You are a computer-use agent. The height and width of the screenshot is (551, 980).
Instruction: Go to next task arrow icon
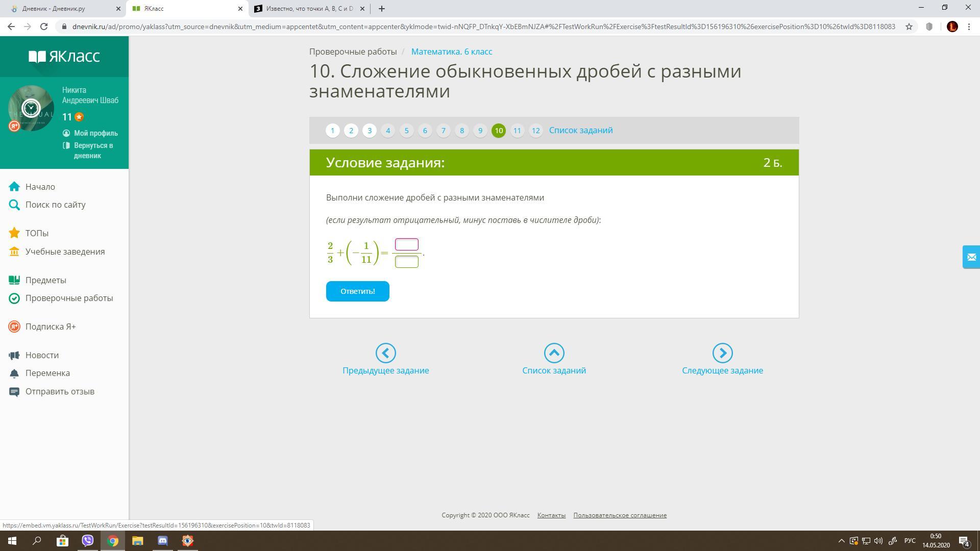[x=722, y=353]
